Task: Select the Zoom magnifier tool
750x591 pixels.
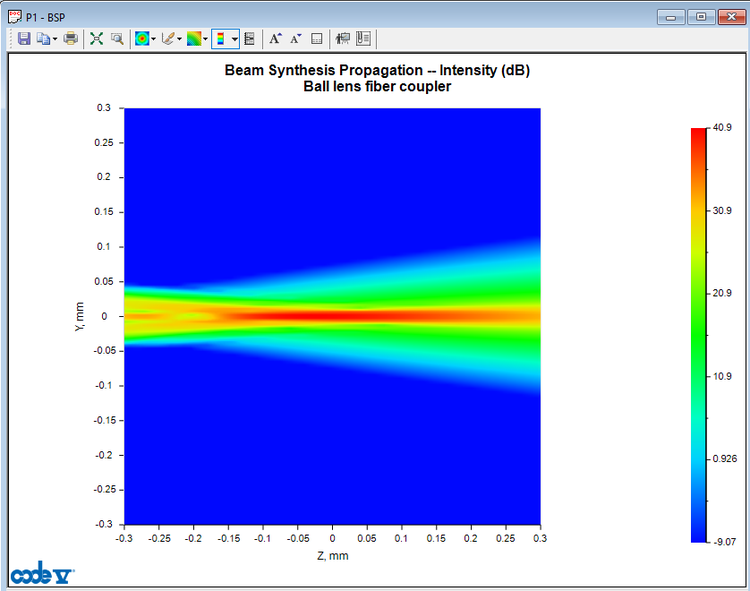Action: pos(117,39)
